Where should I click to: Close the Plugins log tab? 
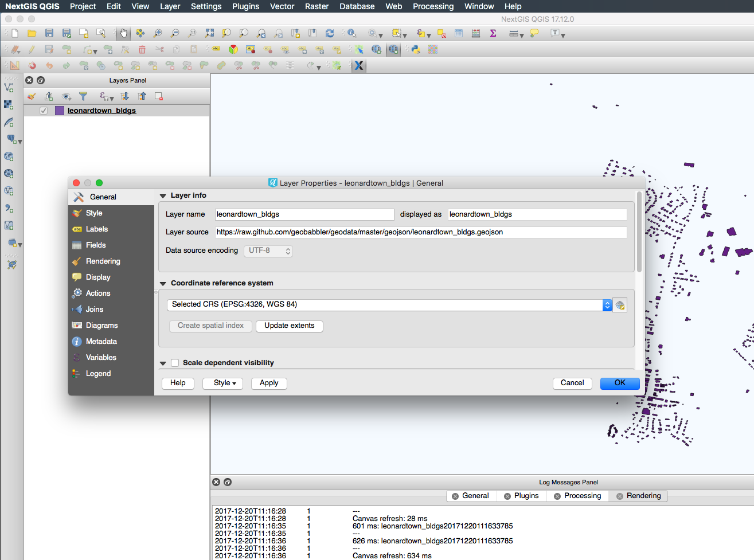(x=507, y=496)
